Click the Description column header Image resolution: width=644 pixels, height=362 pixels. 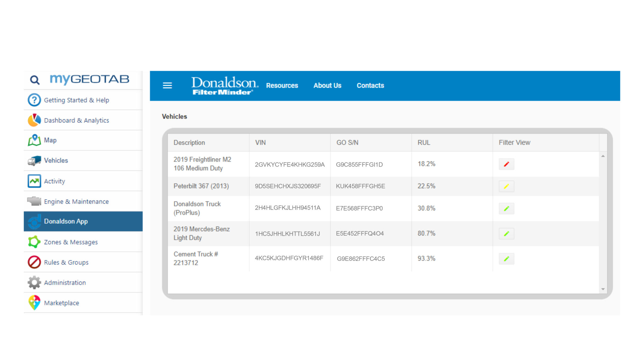tap(189, 143)
